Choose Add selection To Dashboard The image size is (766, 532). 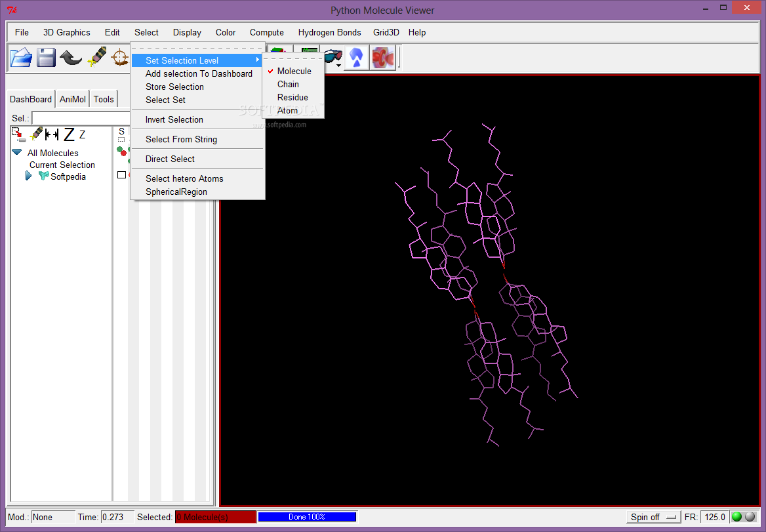pos(198,73)
